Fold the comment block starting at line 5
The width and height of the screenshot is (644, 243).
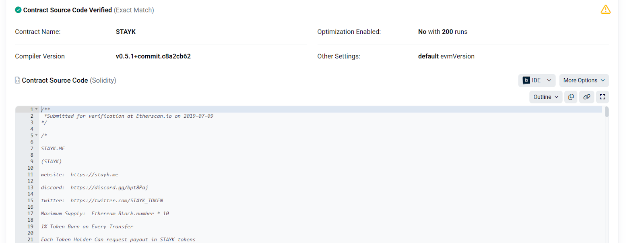point(36,135)
